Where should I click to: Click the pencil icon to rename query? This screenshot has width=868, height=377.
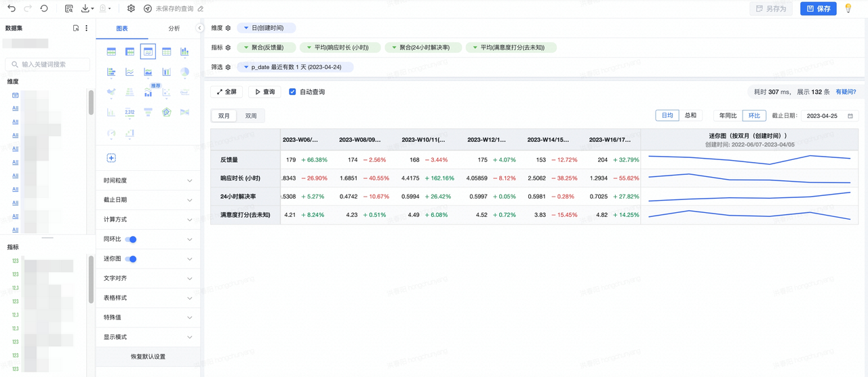[x=201, y=9]
